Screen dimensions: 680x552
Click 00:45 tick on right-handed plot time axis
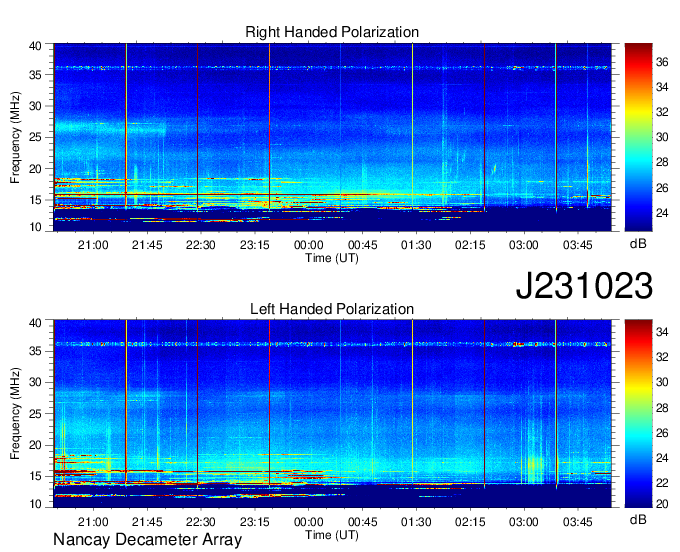363,245
